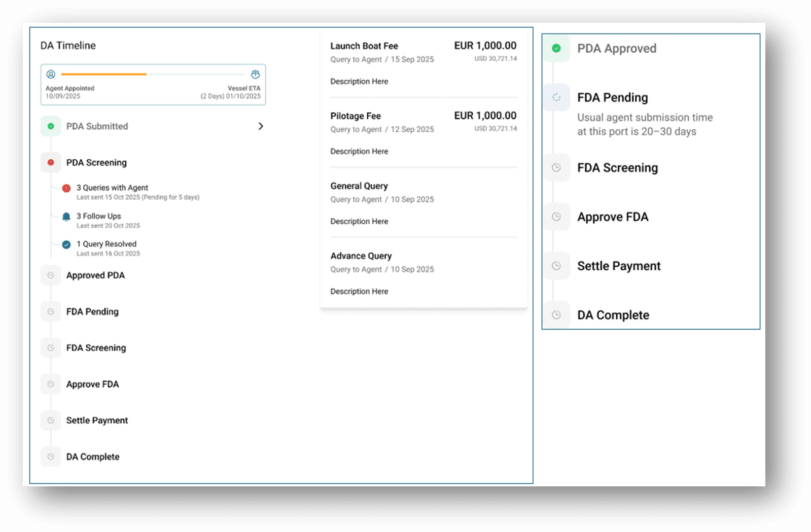Image resolution: width=811 pixels, height=532 pixels.
Task: Click the PDA Approved step label
Action: click(x=617, y=49)
